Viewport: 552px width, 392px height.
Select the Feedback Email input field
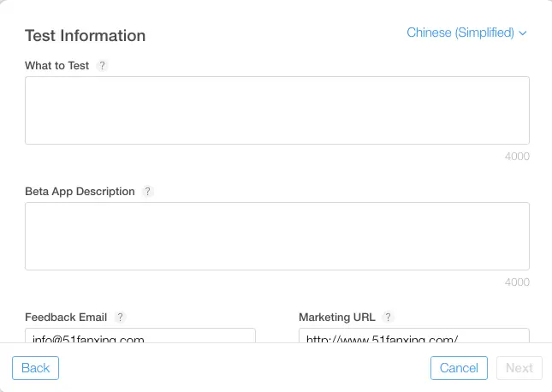[140, 337]
